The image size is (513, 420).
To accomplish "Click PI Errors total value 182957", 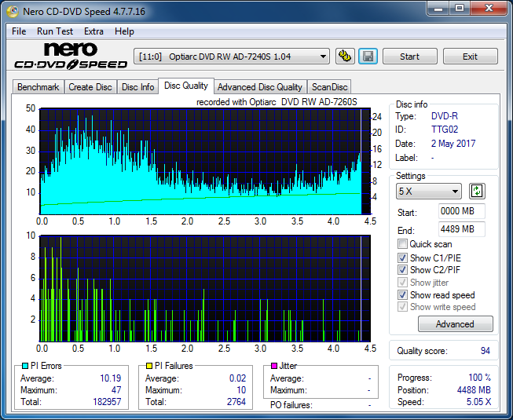I will (x=107, y=401).
